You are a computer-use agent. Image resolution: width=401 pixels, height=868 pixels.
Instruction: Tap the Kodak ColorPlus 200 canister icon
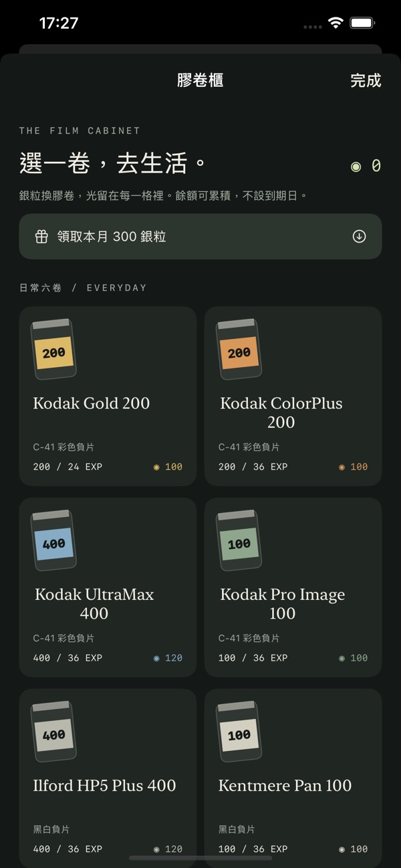pos(239,349)
